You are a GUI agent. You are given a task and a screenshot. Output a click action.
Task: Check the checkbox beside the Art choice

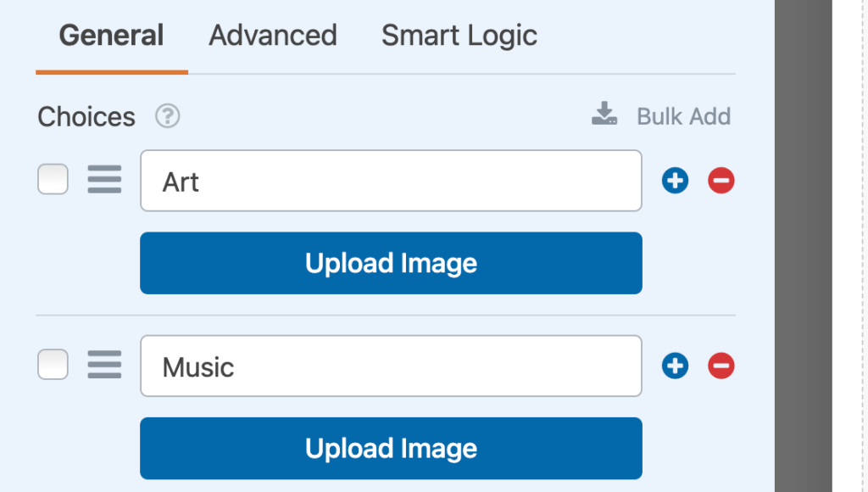click(53, 180)
